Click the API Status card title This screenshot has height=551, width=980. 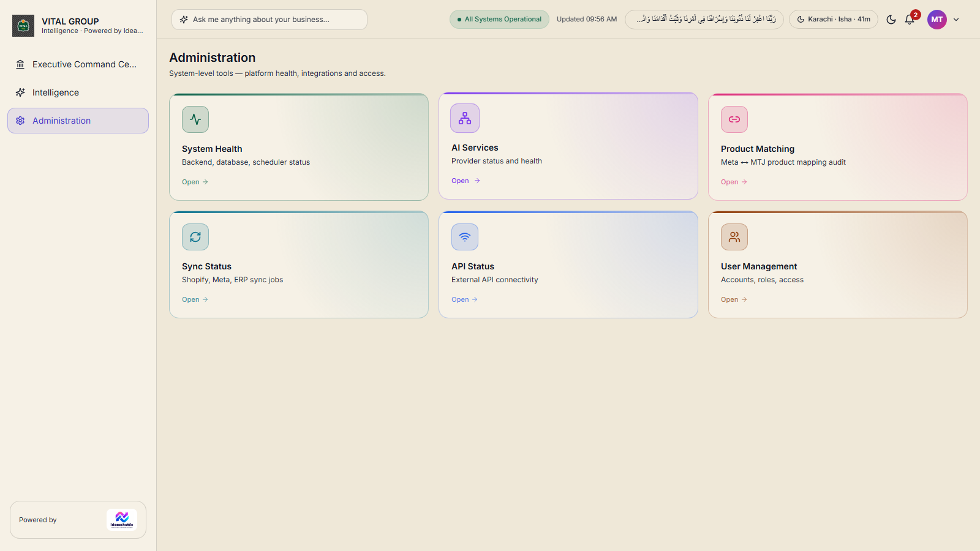click(473, 266)
